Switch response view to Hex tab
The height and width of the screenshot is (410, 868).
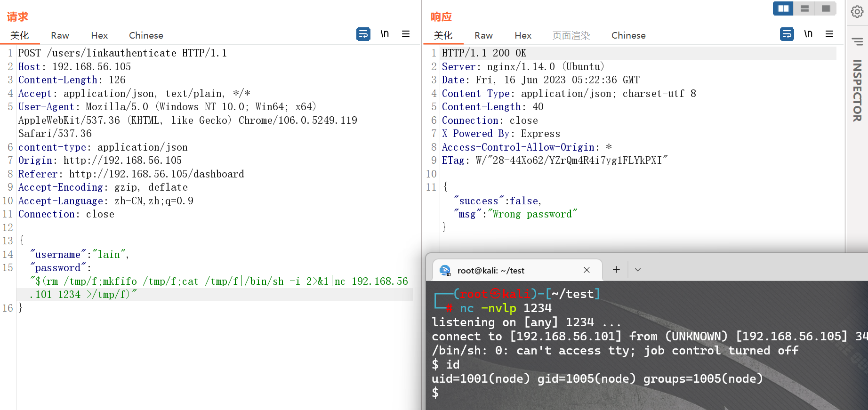(x=523, y=35)
